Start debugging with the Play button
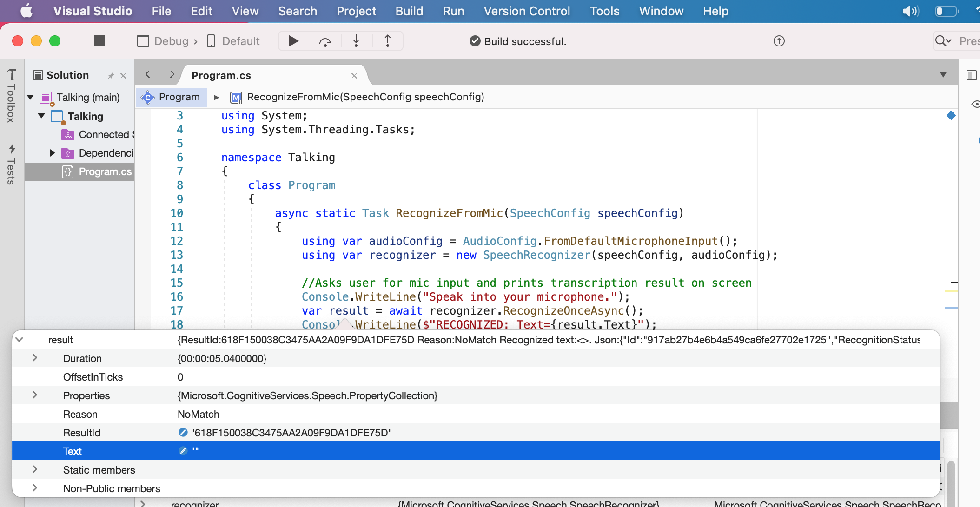The image size is (980, 507). click(x=293, y=41)
